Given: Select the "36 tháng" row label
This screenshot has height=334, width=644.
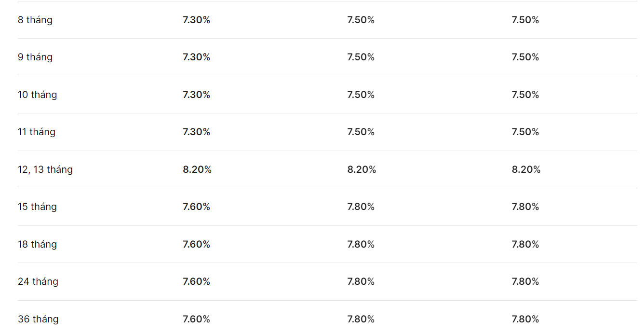Looking at the screenshot, I should (38, 320).
